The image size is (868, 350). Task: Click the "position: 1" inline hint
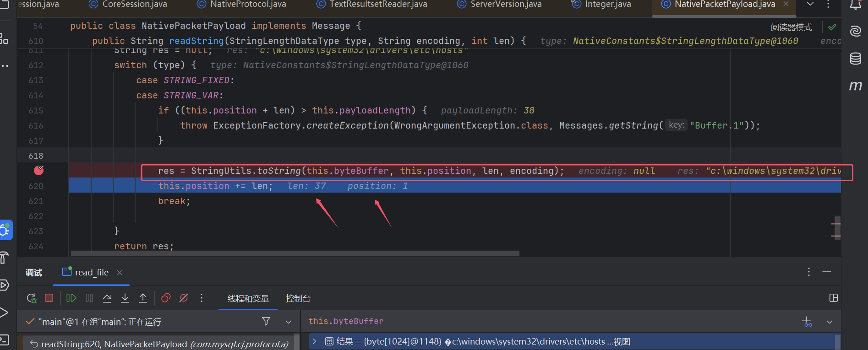click(x=377, y=186)
